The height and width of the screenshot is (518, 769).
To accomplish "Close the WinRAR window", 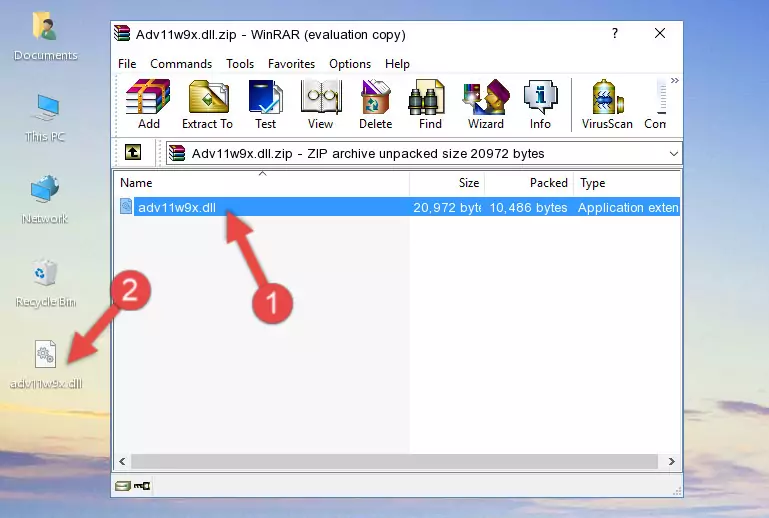I will click(x=660, y=33).
